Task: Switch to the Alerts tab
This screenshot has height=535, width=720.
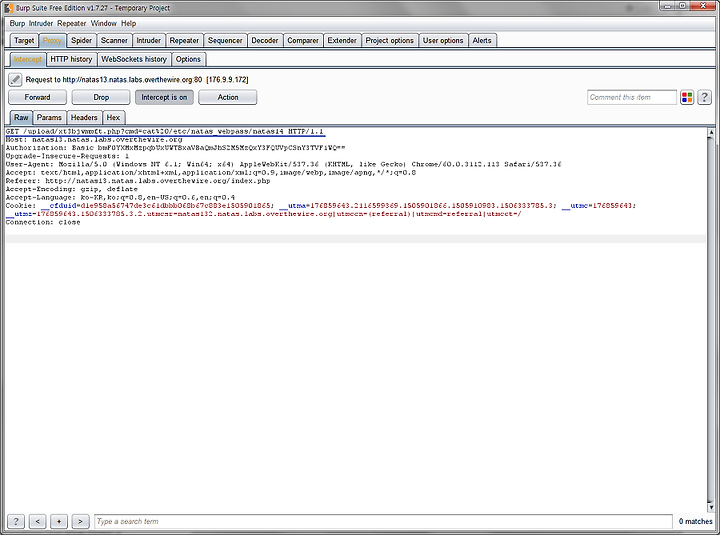Action: tap(482, 40)
